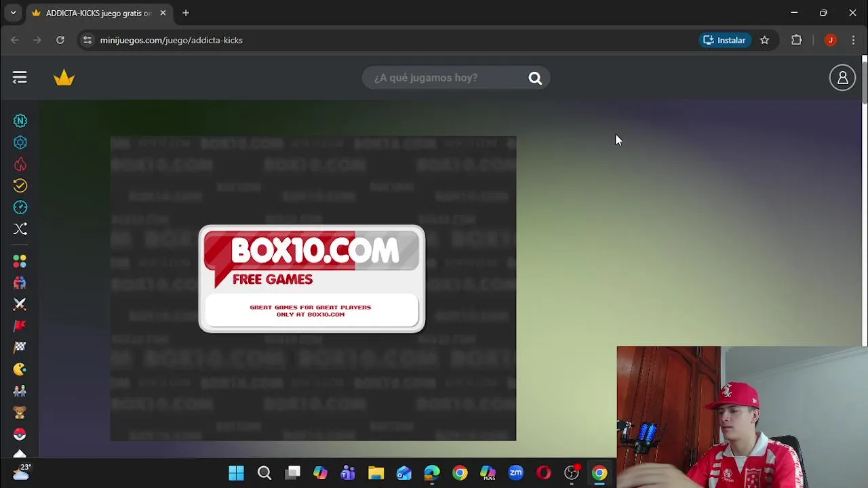View site information icon in address bar
The image size is (868, 488).
(87, 40)
